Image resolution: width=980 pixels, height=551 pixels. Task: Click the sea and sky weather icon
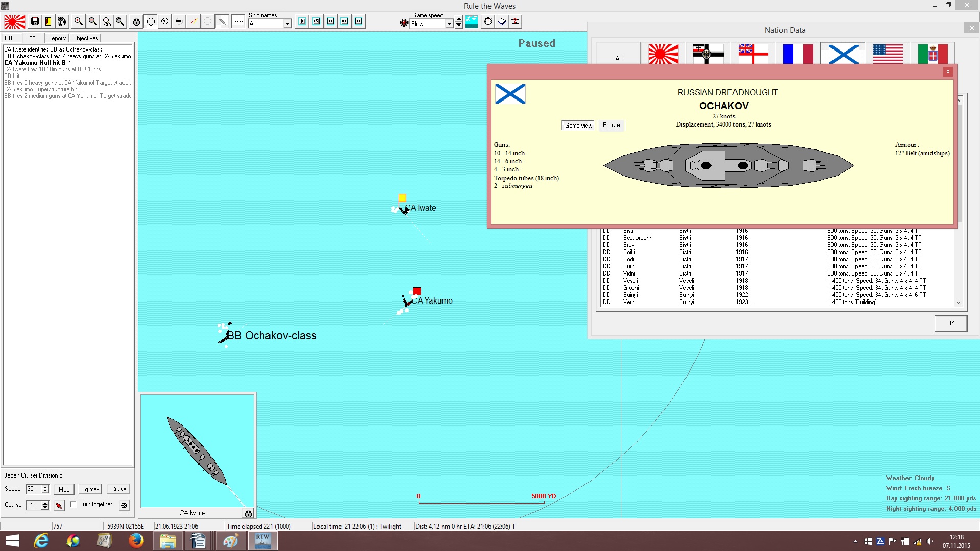[472, 21]
